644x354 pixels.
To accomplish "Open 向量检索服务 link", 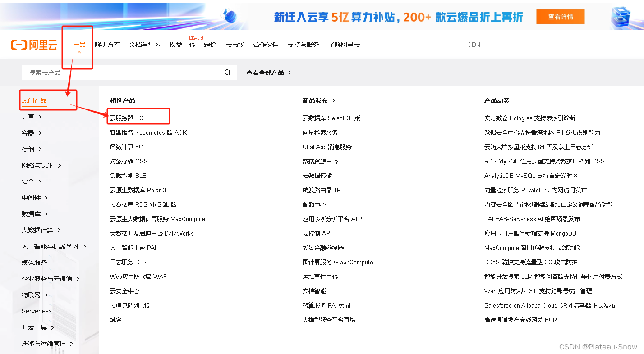I will (x=320, y=132).
